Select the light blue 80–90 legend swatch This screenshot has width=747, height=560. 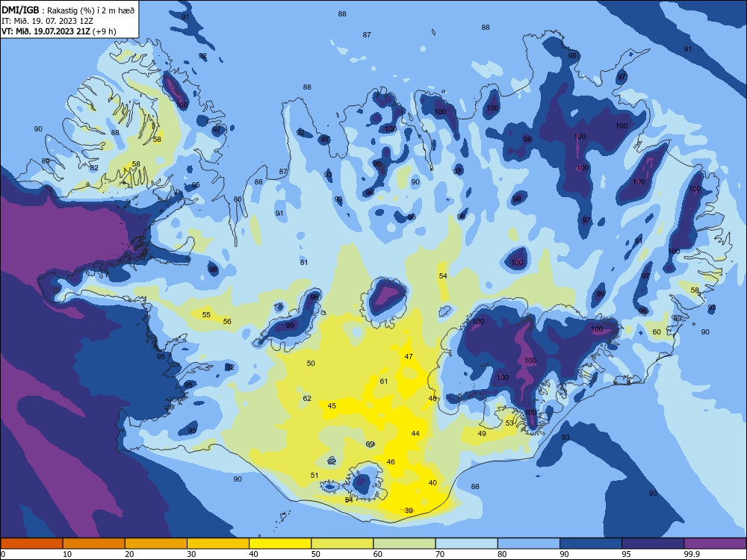[x=529, y=544]
